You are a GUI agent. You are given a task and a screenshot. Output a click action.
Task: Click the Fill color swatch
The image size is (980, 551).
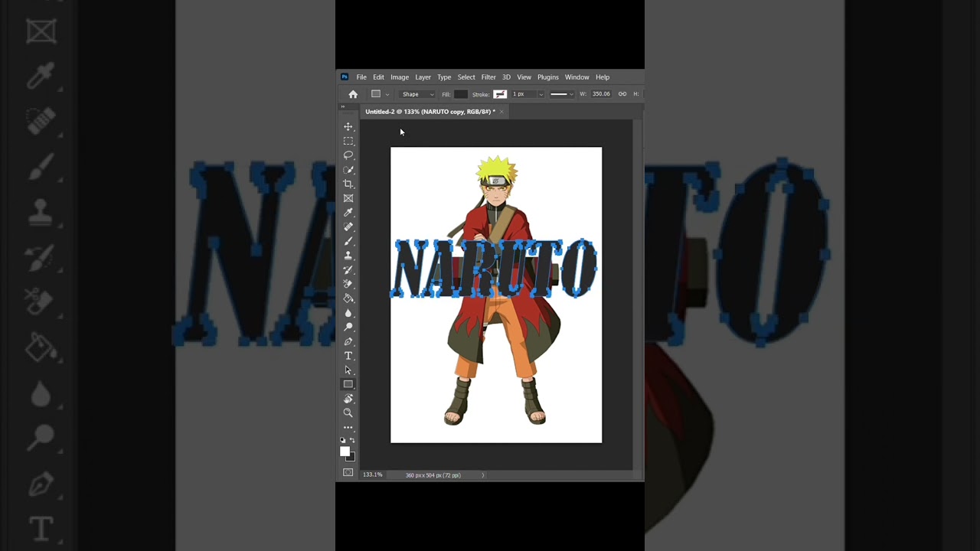[460, 94]
